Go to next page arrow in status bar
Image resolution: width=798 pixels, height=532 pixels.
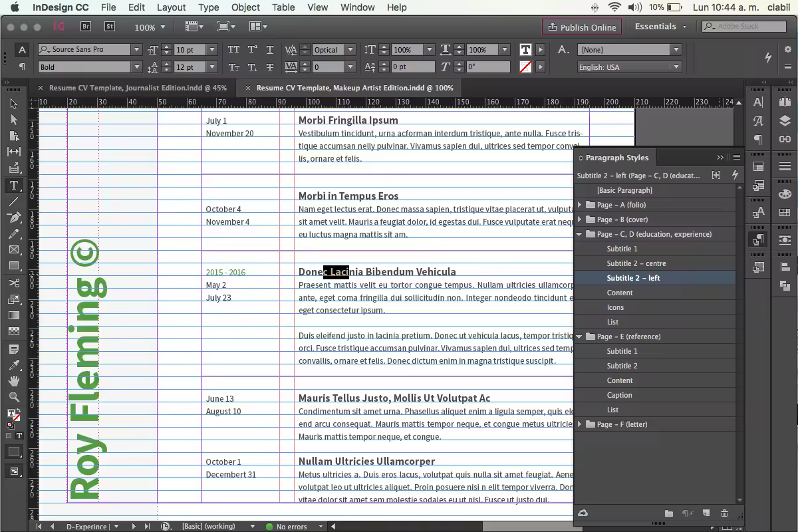(x=134, y=526)
